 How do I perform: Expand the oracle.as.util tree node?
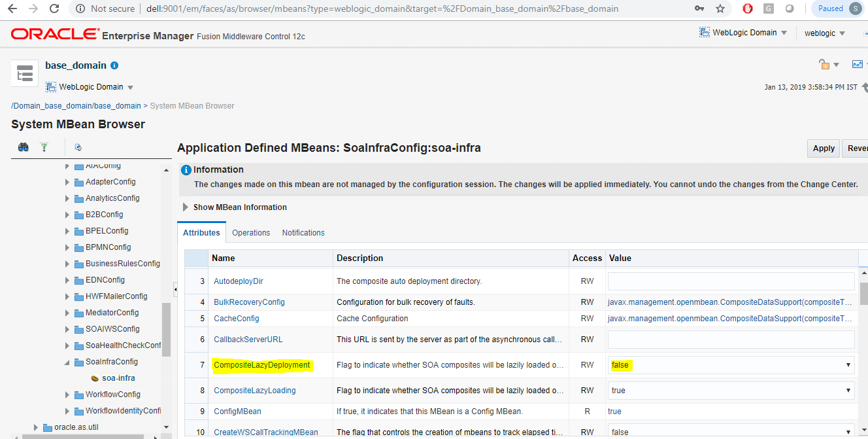click(36, 427)
